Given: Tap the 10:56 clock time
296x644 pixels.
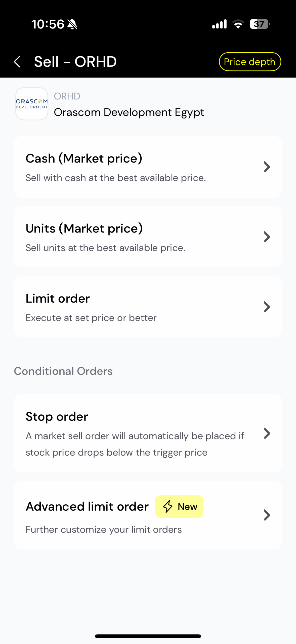Looking at the screenshot, I should (x=48, y=24).
